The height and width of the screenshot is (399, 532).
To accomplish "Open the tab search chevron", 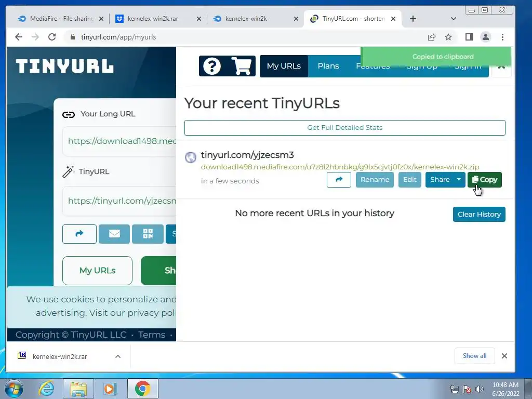I will point(453,19).
